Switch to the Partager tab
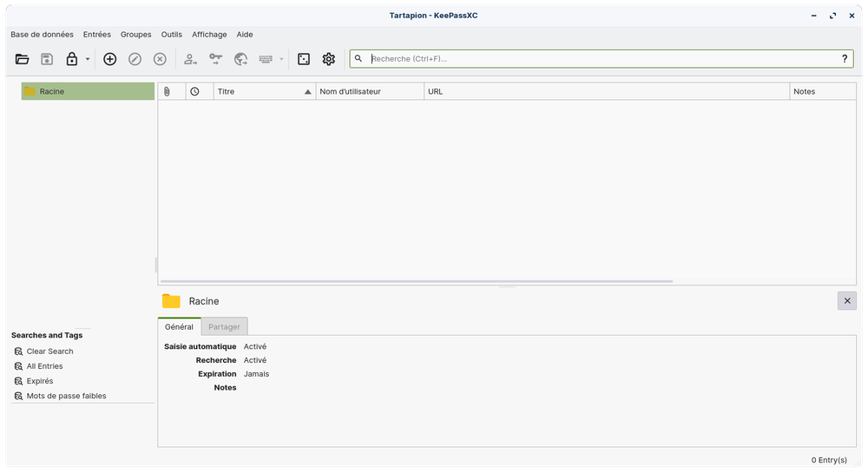Image resolution: width=868 pixels, height=473 pixels. coord(224,326)
